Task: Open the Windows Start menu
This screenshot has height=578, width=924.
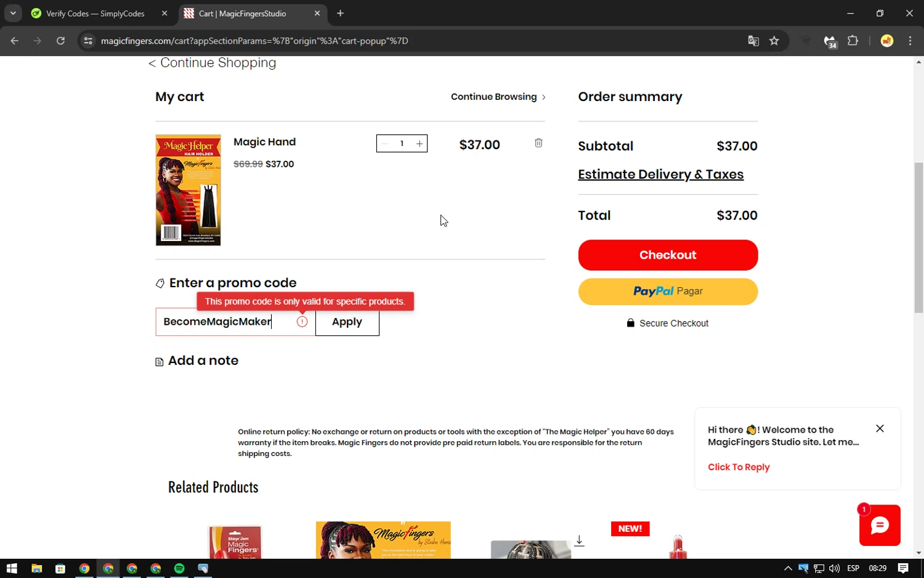Action: pyautogui.click(x=12, y=568)
